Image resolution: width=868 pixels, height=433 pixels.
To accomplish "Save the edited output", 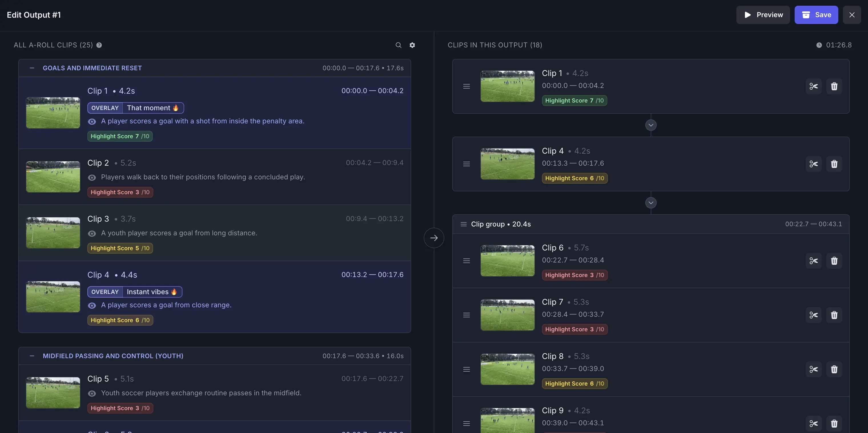I will pos(816,15).
